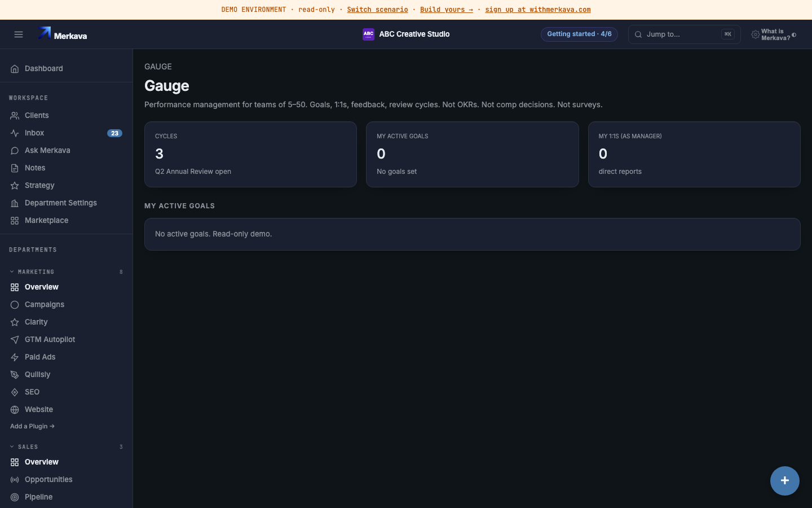
Task: Open sign up at withmerkava.com link
Action: (x=538, y=10)
